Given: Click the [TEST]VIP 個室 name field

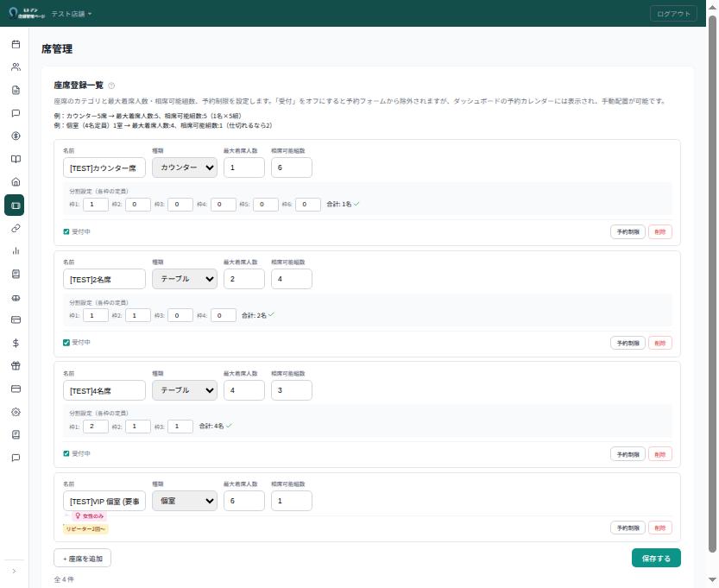Looking at the screenshot, I should point(104,501).
